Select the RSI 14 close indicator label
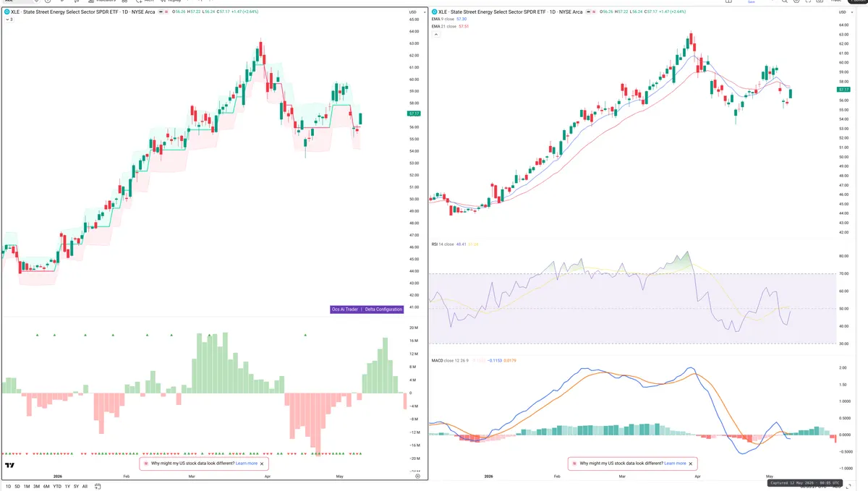The height and width of the screenshot is (491, 868). [442, 244]
